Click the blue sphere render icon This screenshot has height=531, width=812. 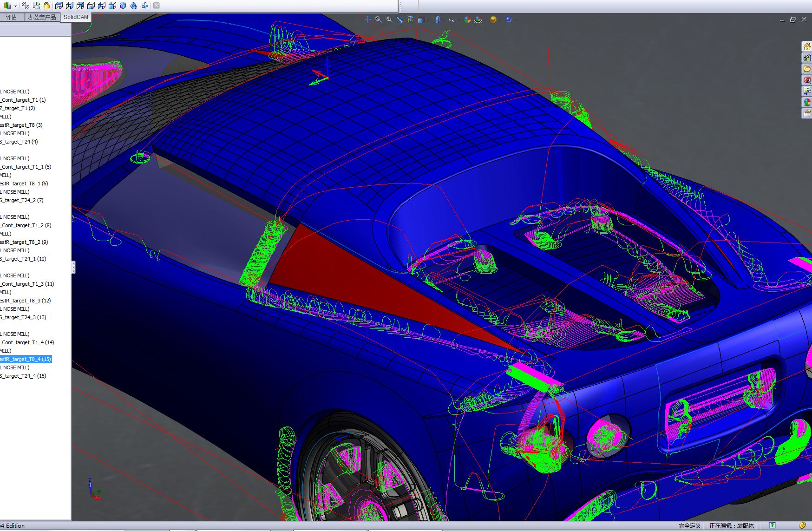coord(508,20)
